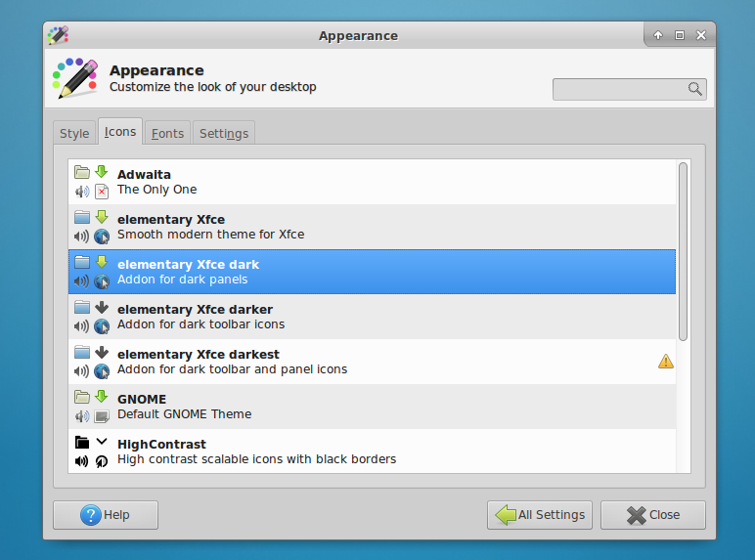Click the green arrow in elementary Xfce dark row
Viewport: 755px width, 560px height.
[x=102, y=261]
